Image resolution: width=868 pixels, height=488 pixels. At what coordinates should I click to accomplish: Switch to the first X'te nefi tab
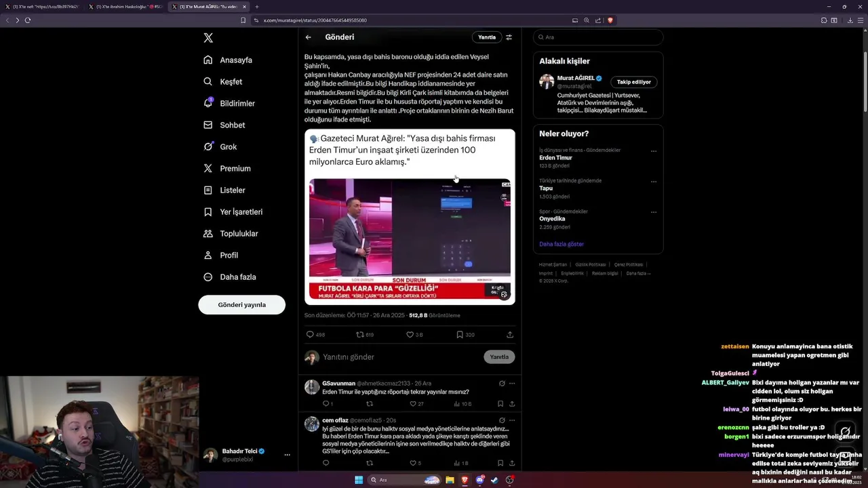coord(42,7)
